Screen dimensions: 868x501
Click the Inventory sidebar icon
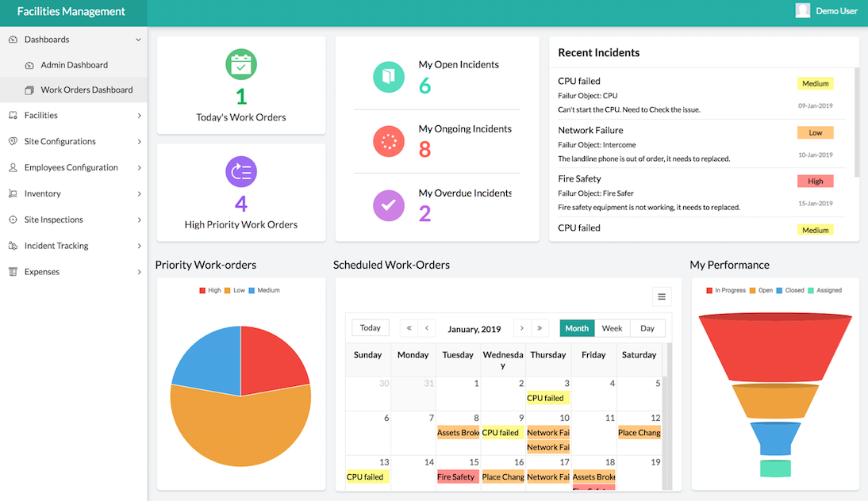pos(13,193)
